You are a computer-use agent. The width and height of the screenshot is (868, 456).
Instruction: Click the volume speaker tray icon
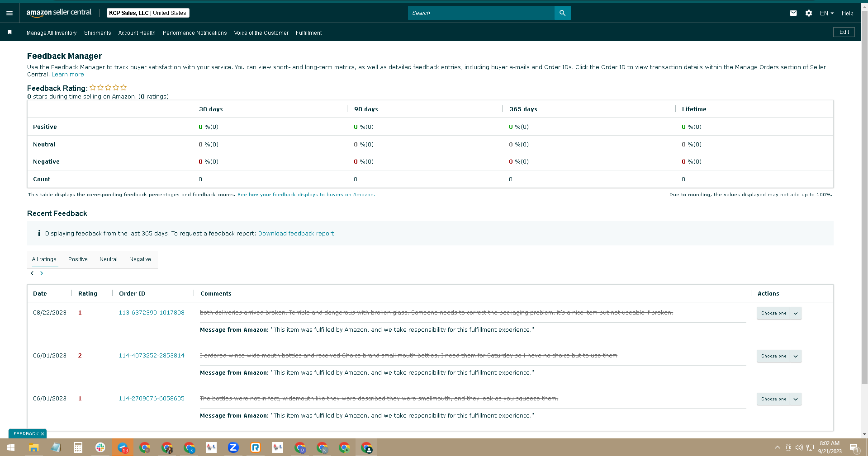click(799, 447)
